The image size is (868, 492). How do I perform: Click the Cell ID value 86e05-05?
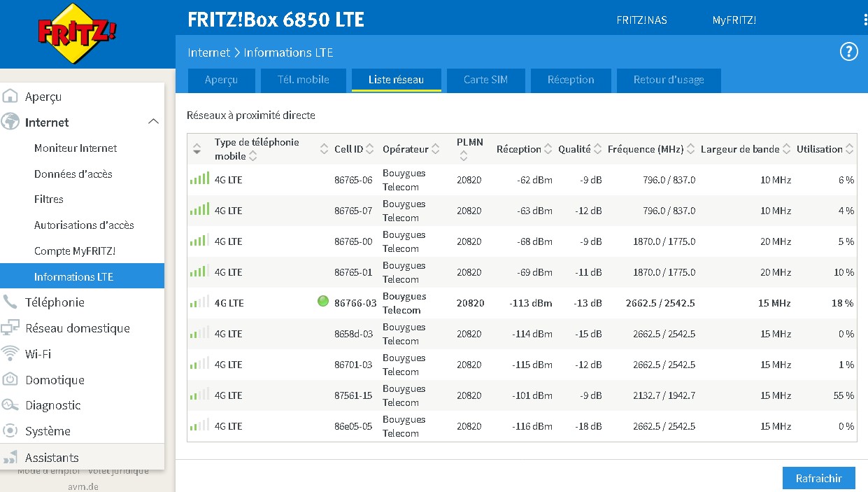pos(353,426)
